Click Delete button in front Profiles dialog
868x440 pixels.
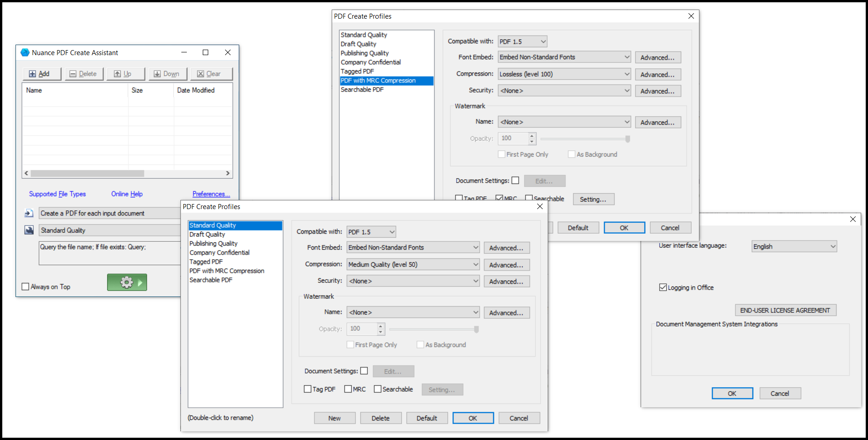380,418
